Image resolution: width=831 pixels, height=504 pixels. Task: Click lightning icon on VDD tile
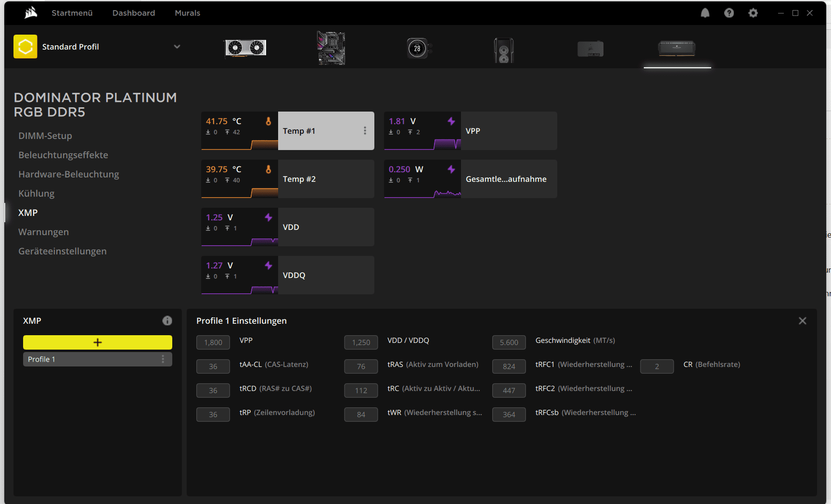[x=268, y=217]
